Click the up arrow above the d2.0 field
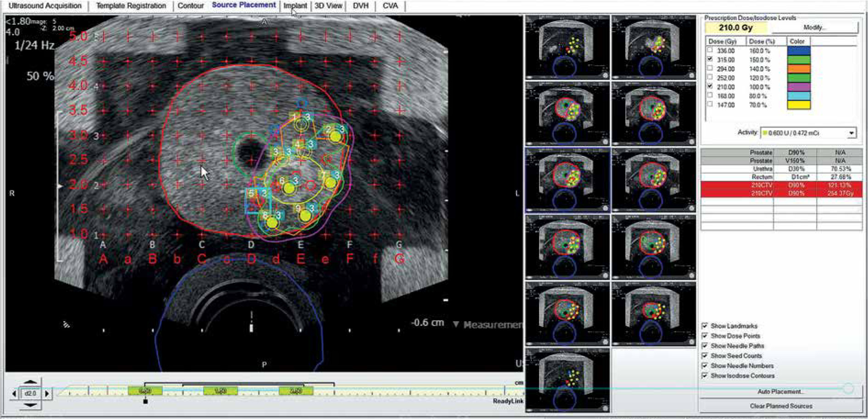The width and height of the screenshot is (868, 419). point(30,382)
